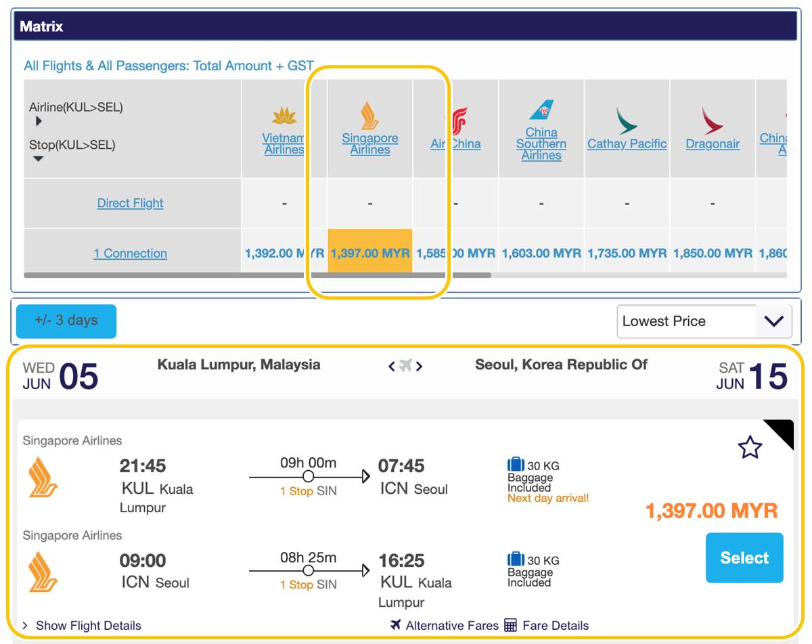Click the China Southern Airlines logo

coord(541,111)
